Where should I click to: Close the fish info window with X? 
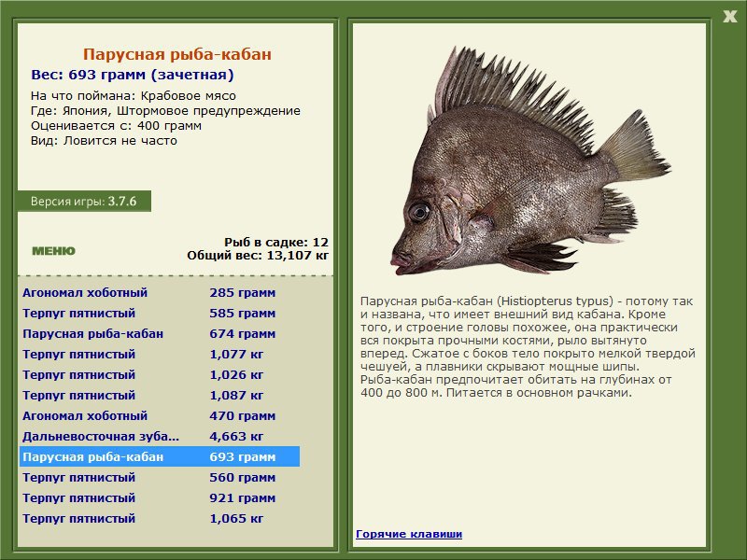click(730, 17)
